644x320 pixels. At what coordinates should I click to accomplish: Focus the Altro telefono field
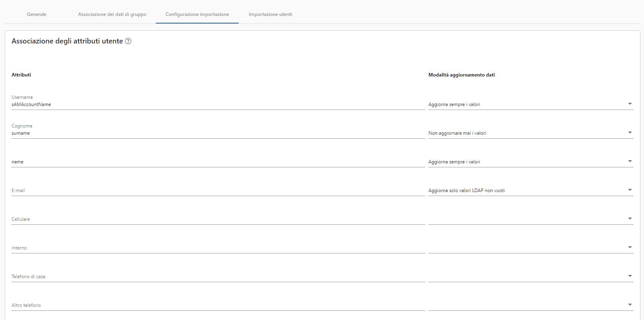point(218,305)
